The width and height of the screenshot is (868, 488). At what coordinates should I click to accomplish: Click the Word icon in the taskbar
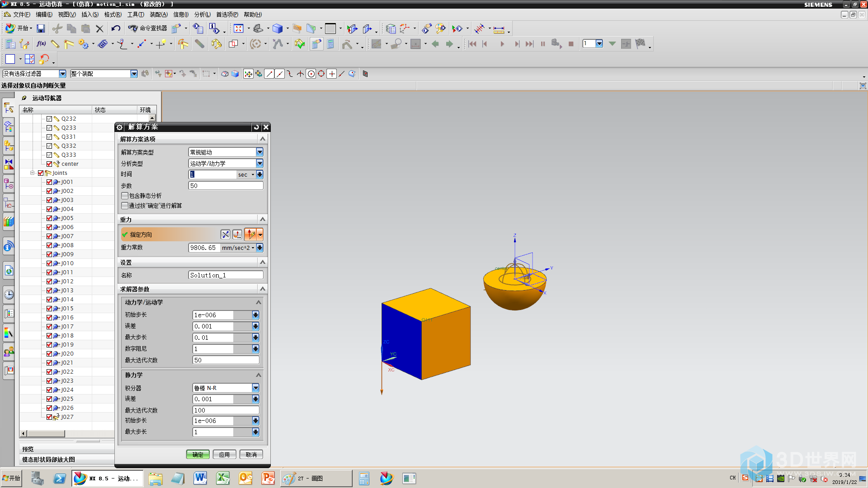click(x=200, y=478)
